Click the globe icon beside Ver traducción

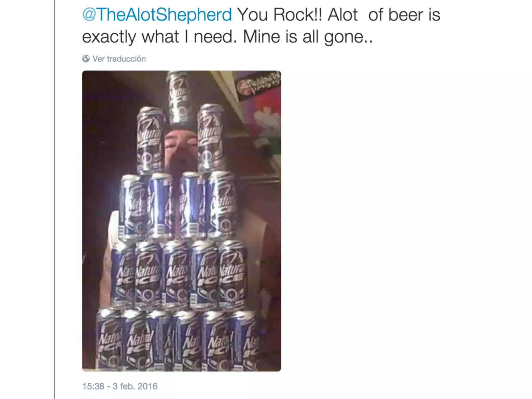point(86,59)
